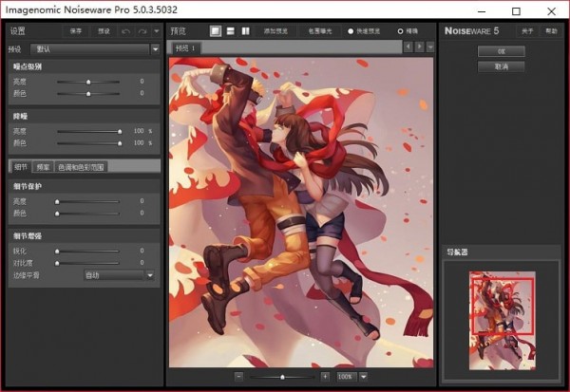
Task: Select vertical split preview layout icon
Action: (244, 31)
